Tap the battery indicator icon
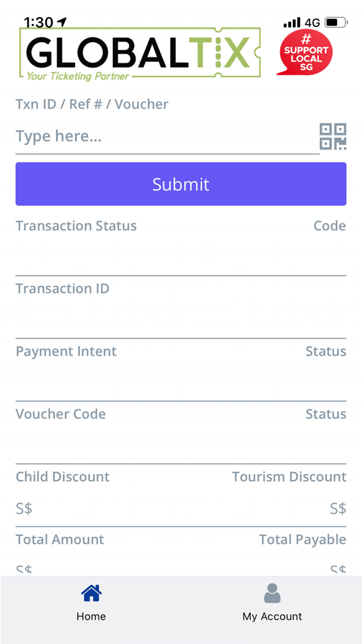The width and height of the screenshot is (362, 644). 335,22
